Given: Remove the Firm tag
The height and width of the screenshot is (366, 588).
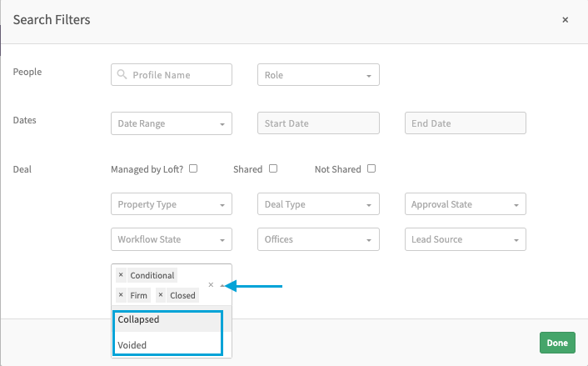Looking at the screenshot, I should [121, 295].
